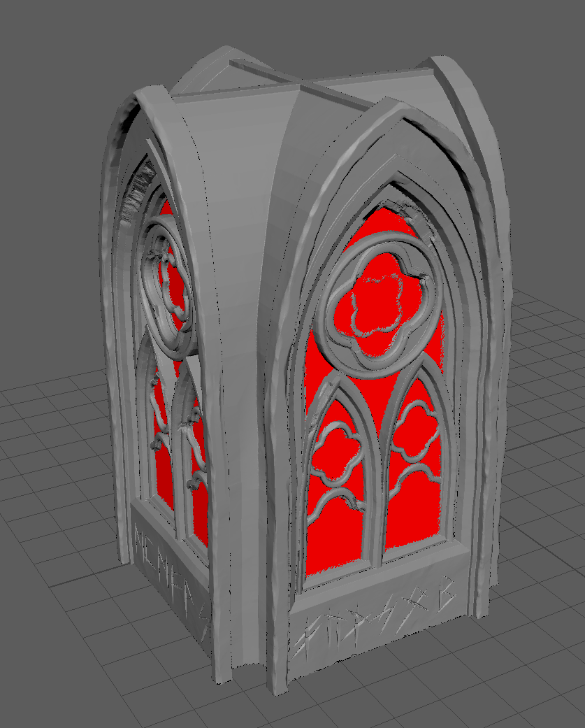Select the pointed apex of right face arch
The height and width of the screenshot is (728, 585).
(393, 110)
